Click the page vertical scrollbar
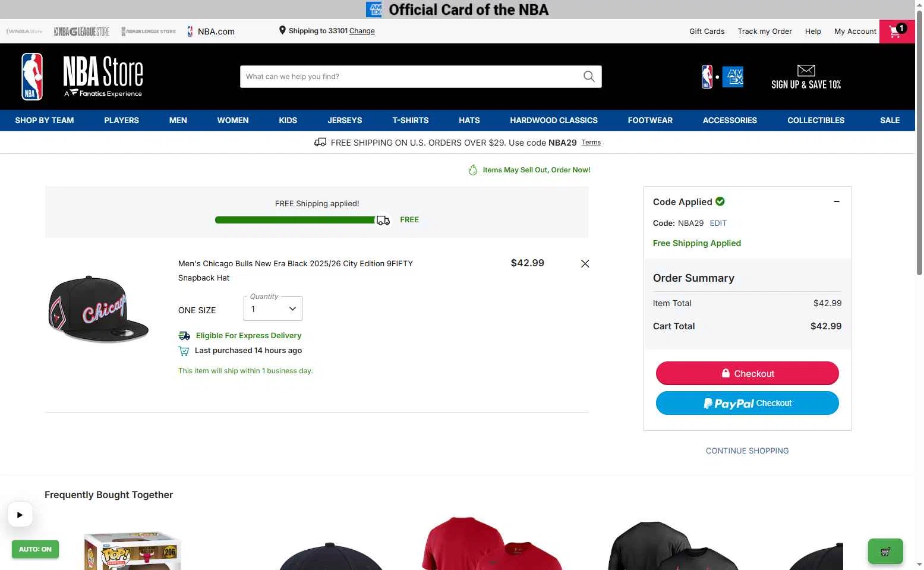Image resolution: width=924 pixels, height=570 pixels. [x=919, y=143]
